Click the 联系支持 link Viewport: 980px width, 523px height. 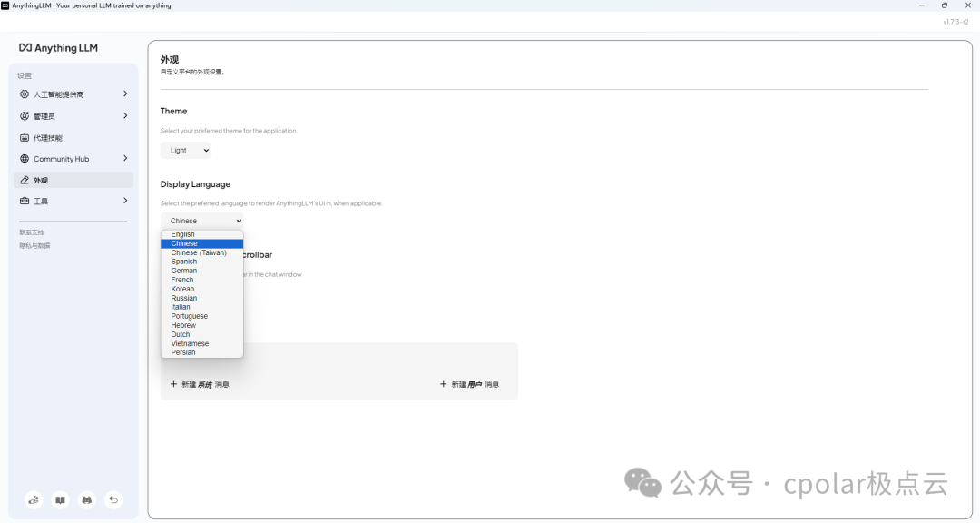click(x=31, y=232)
